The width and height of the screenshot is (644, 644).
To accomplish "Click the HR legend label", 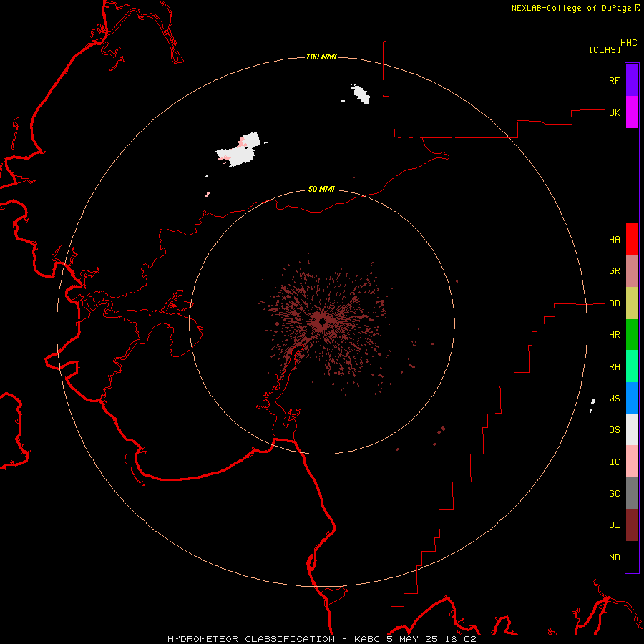I will 614,335.
